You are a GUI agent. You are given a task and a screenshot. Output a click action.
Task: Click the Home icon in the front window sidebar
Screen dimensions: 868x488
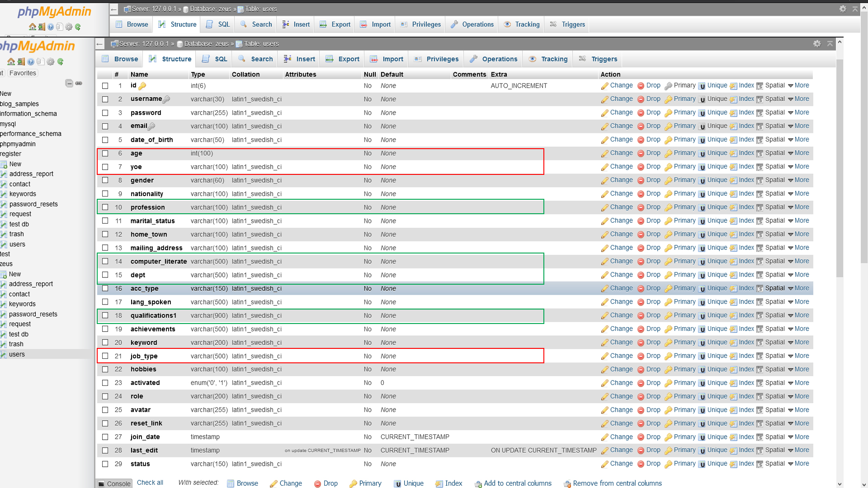point(11,62)
